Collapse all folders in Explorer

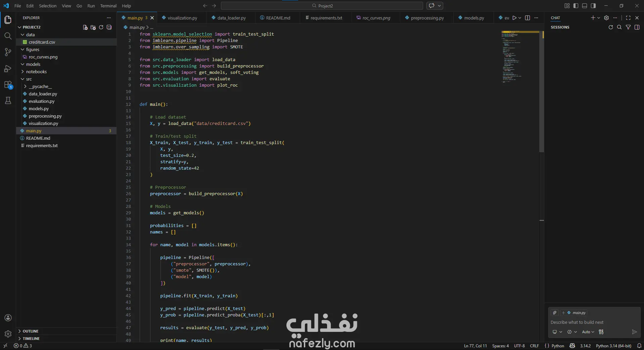109,27
